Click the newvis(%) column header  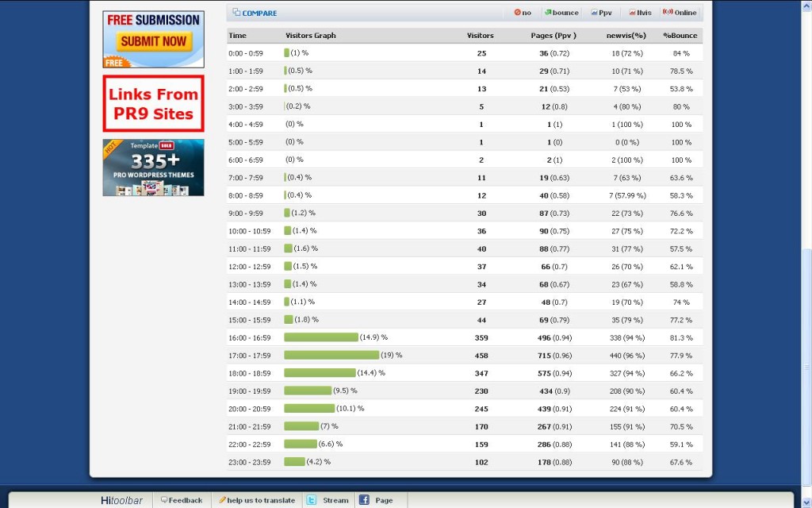(x=626, y=36)
